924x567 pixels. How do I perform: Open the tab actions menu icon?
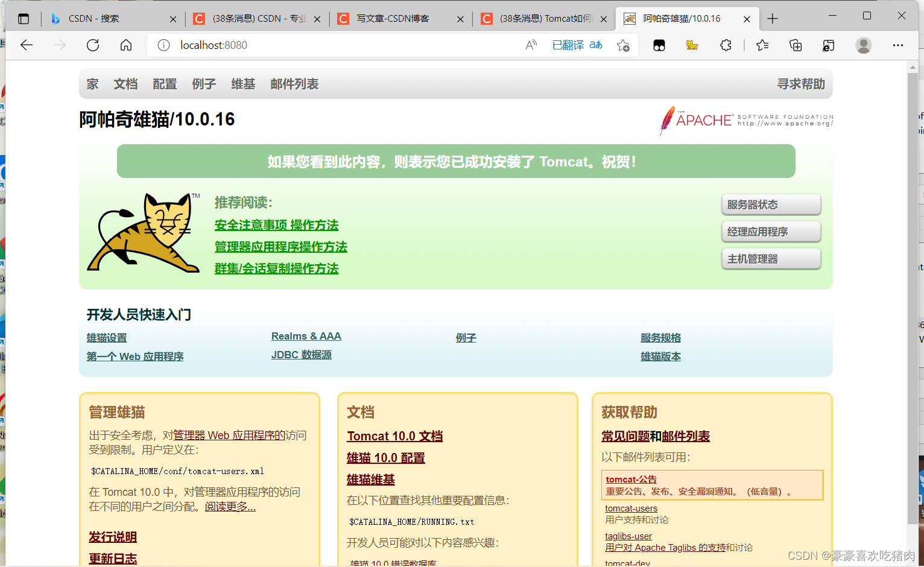pos(24,19)
